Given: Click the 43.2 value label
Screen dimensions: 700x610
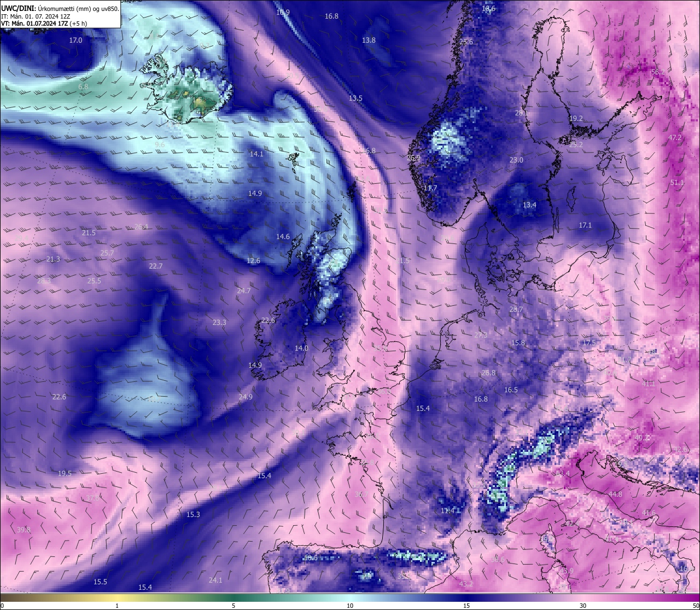Looking at the screenshot, I should click(466, 584).
